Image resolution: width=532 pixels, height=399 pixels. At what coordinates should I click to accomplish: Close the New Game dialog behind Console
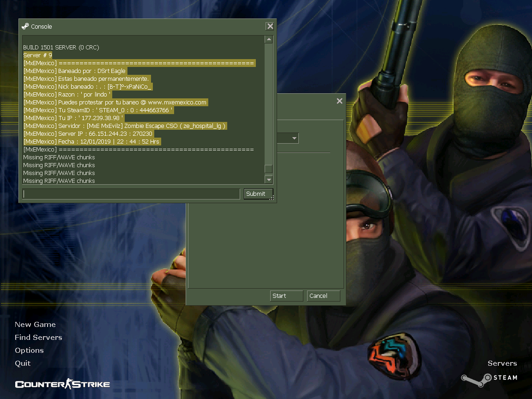pos(339,101)
